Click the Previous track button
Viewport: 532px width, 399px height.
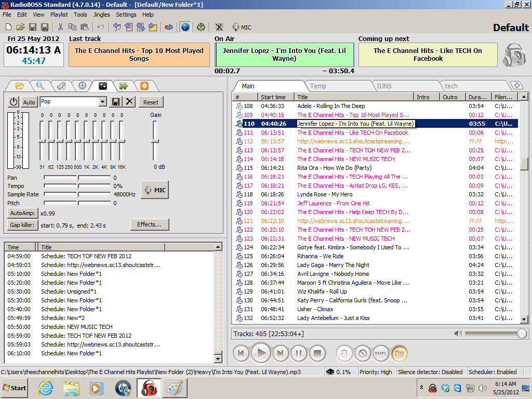[x=241, y=353]
